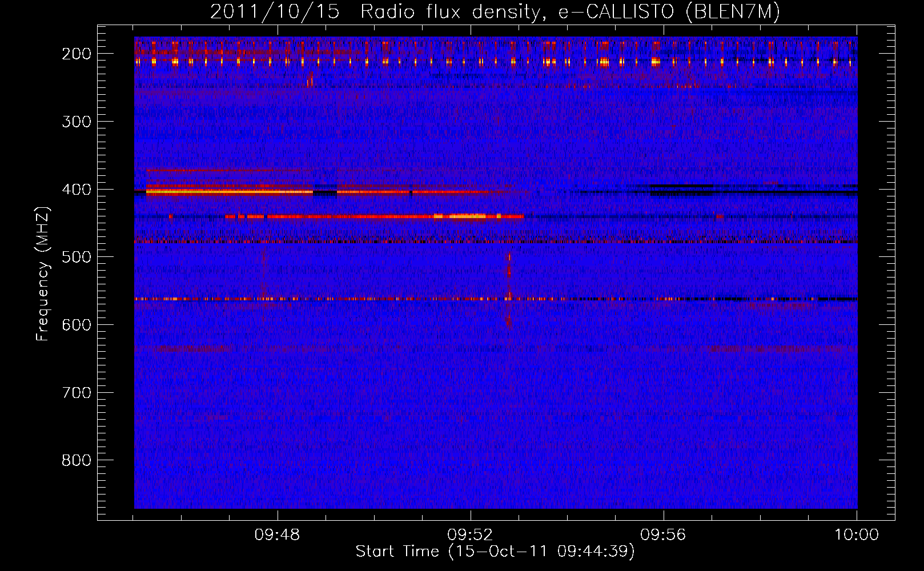The height and width of the screenshot is (571, 924).
Task: Click the 500 frequency tick label
Action: (x=76, y=257)
